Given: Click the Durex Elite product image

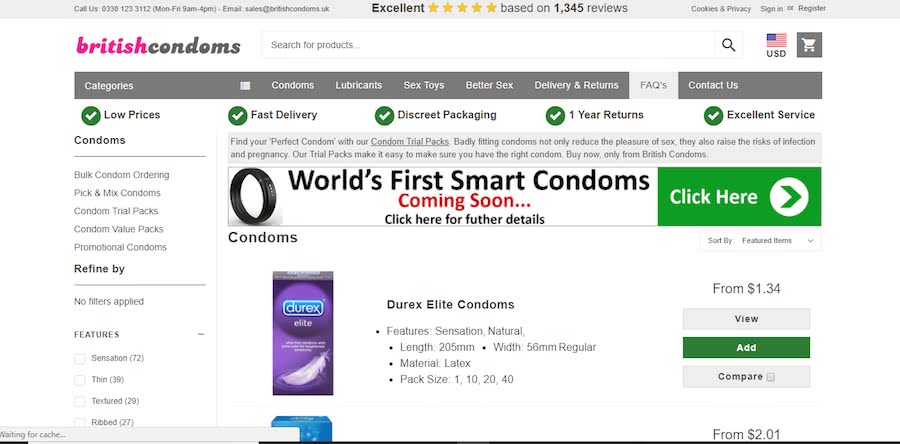Looking at the screenshot, I should pos(303,333).
